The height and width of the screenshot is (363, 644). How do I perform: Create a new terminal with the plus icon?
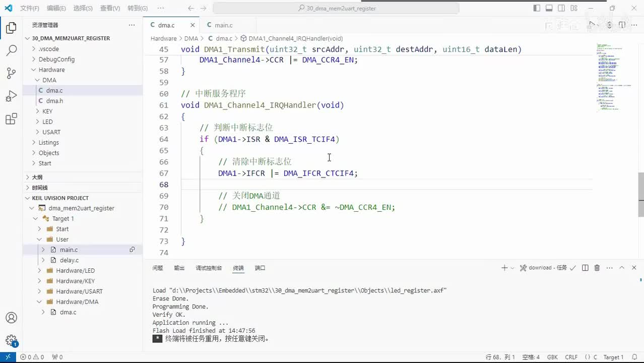(x=504, y=268)
